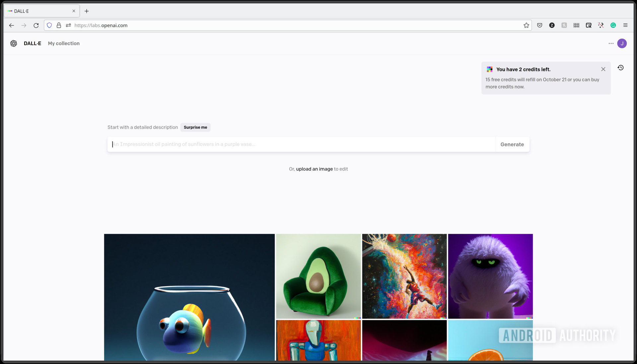
Task: Click the browser reload button
Action: (36, 25)
